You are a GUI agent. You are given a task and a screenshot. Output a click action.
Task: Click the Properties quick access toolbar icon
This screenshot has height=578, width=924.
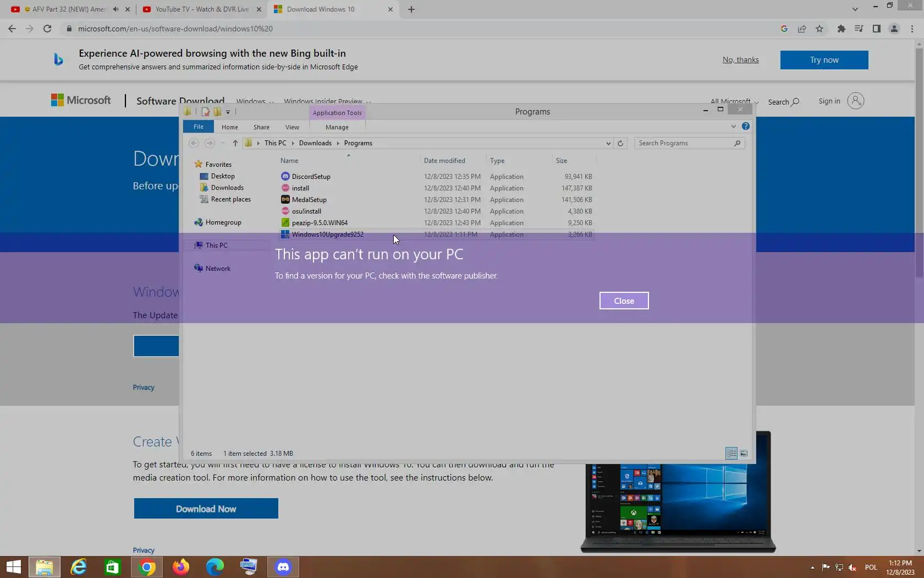pyautogui.click(x=206, y=112)
